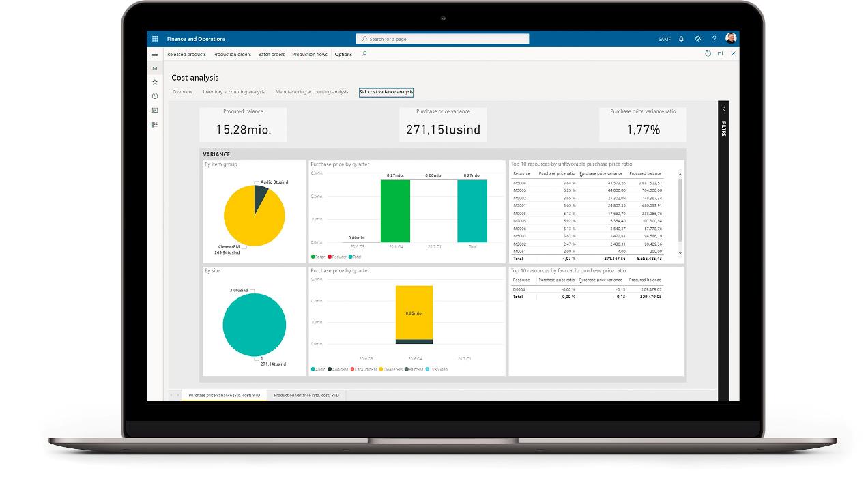Screen dimensions: 868x479
Task: Open the settings gear menu
Action: pyautogui.click(x=697, y=39)
